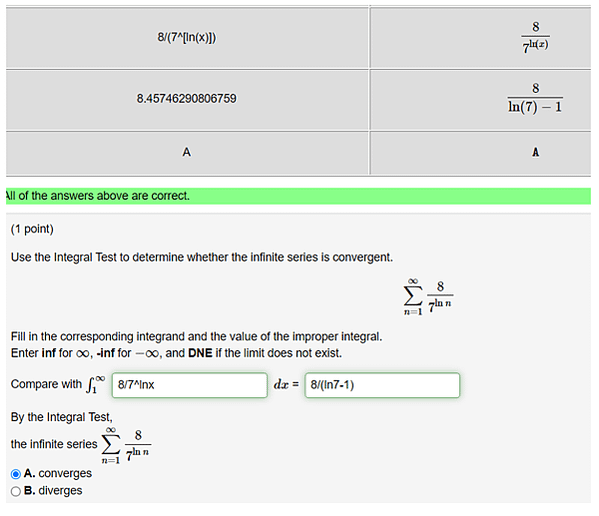Click the rendered fraction preview 8 over 7^ln(x)

click(x=535, y=37)
